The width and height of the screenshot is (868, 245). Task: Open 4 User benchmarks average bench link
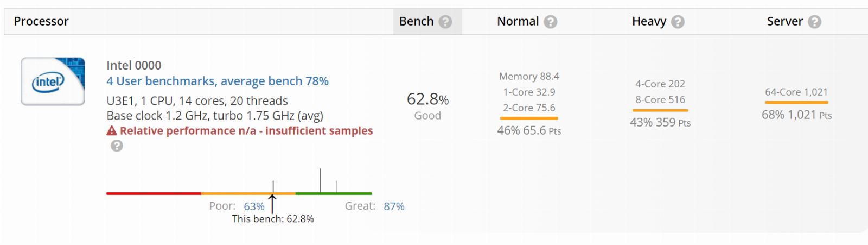click(218, 81)
